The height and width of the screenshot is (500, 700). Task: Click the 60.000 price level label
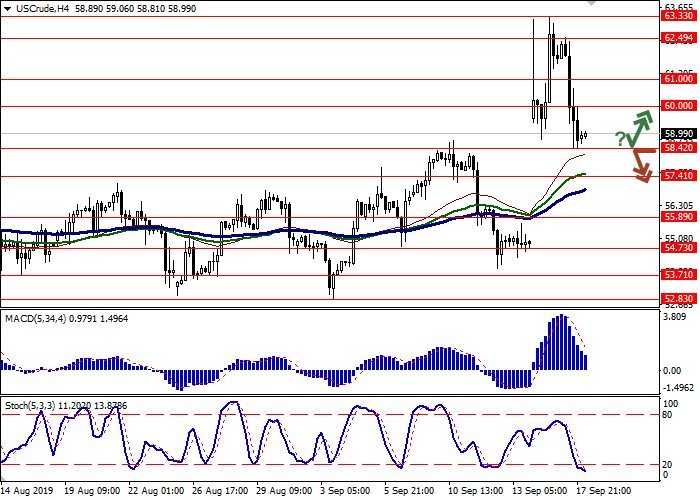pos(678,105)
